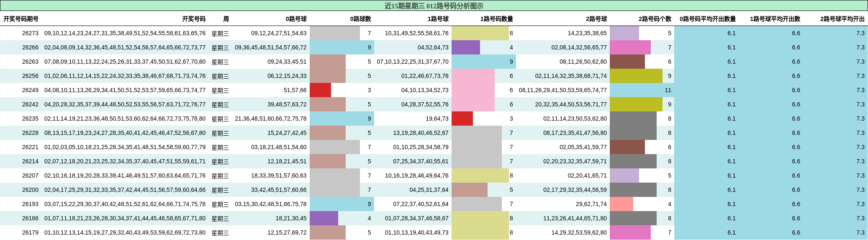Click 1路号球 cell 19,64,73
The width and height of the screenshot is (868, 240).
(x=437, y=119)
